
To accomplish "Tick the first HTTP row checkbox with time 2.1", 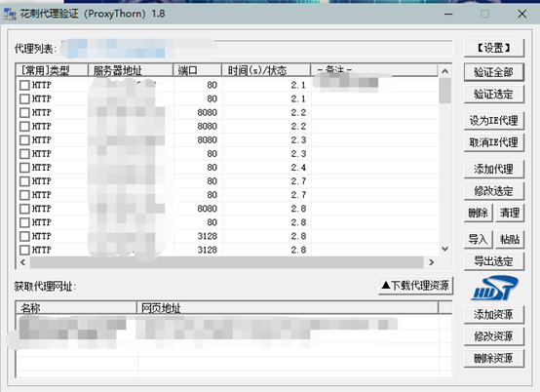I will 24,85.
